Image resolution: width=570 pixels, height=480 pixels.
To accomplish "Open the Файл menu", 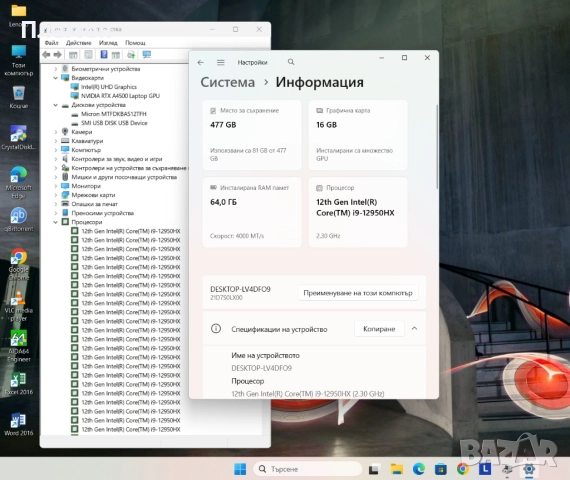I will [51, 43].
